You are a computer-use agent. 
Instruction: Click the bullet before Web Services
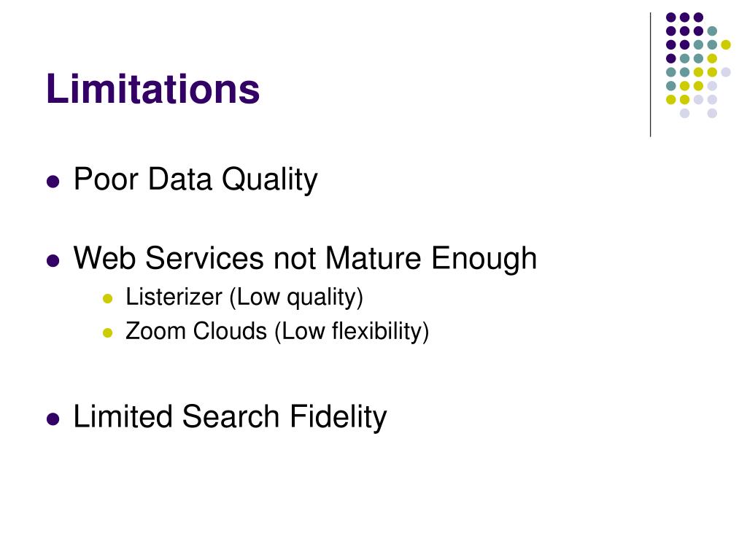point(53,261)
